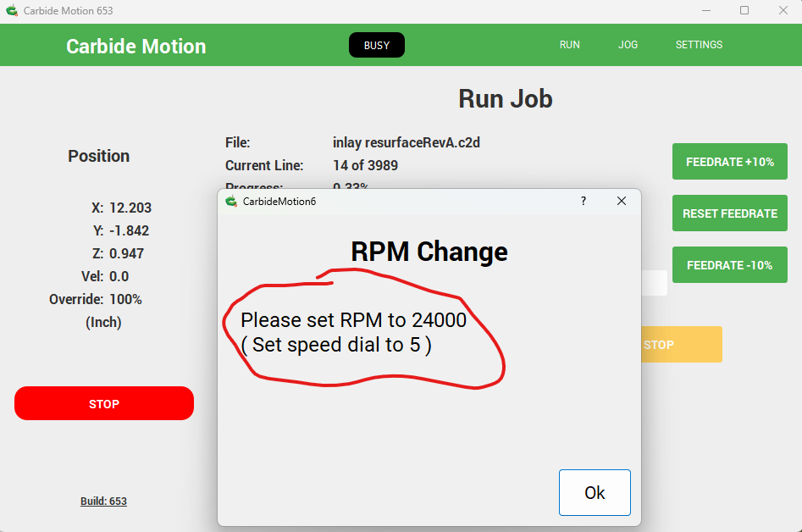The height and width of the screenshot is (532, 802).
Task: Click the Carbide Motion app icon in title bar
Action: point(12,11)
